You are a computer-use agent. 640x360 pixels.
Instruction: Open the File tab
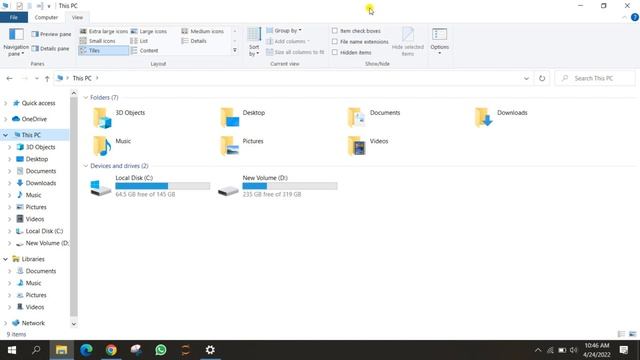[14, 18]
